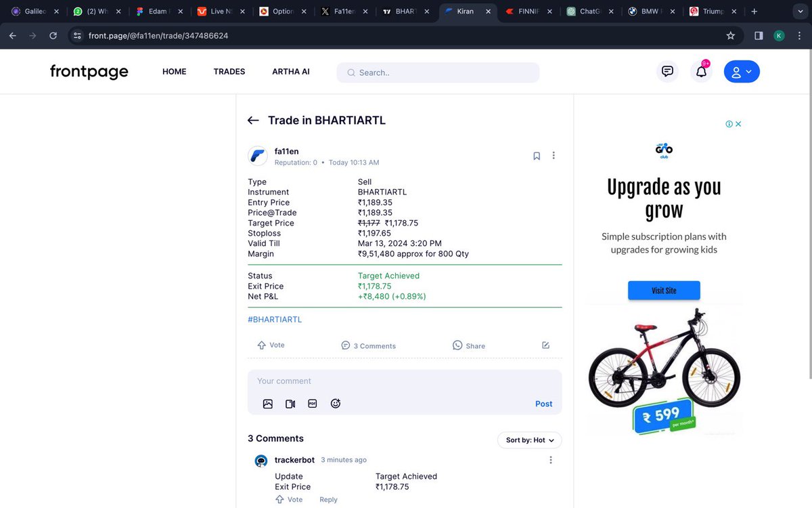This screenshot has height=508, width=812.
Task: Click the back arrow beside Trade in BHARTIARTL
Action: [x=253, y=121]
